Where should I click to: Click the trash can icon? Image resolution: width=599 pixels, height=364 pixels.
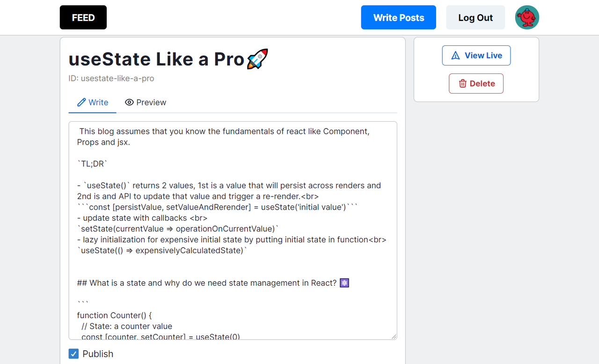tap(463, 84)
